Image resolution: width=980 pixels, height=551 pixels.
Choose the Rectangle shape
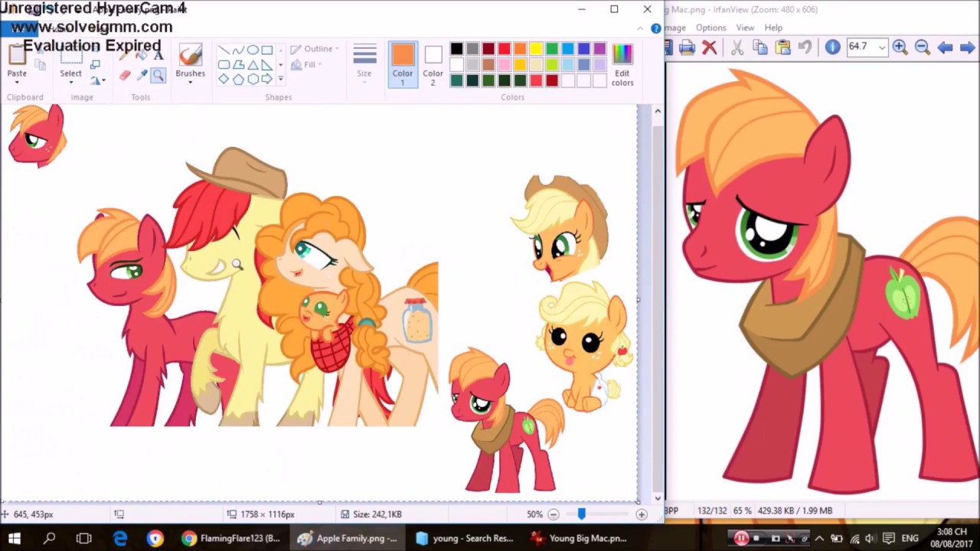267,51
